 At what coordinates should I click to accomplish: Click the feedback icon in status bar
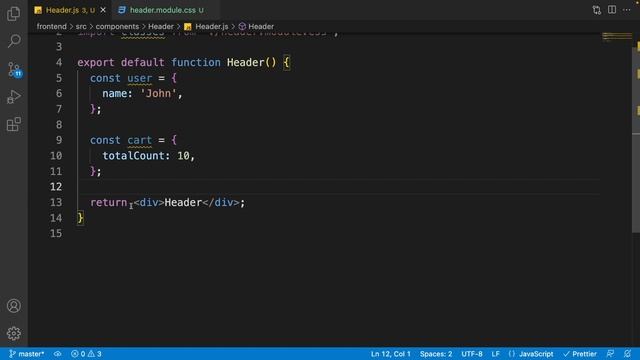tap(610, 354)
